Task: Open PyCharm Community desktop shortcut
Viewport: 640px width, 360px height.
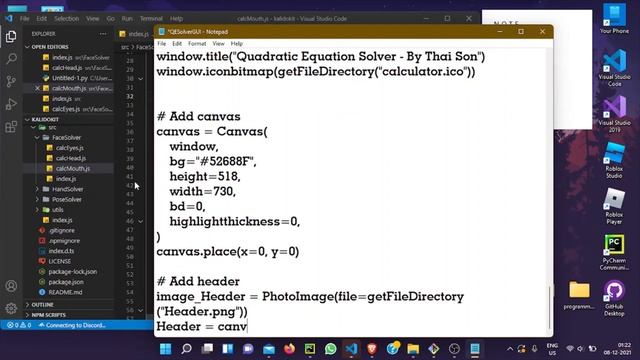Action: [x=614, y=252]
